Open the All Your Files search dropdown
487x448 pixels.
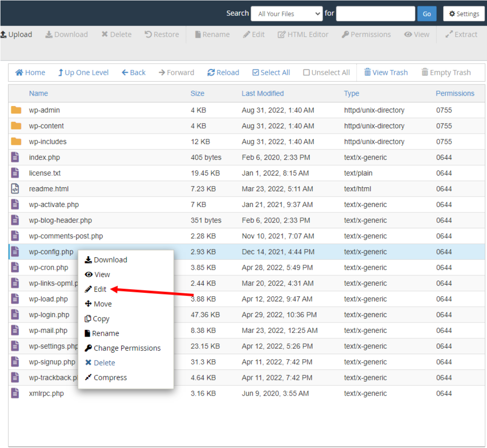(x=287, y=14)
